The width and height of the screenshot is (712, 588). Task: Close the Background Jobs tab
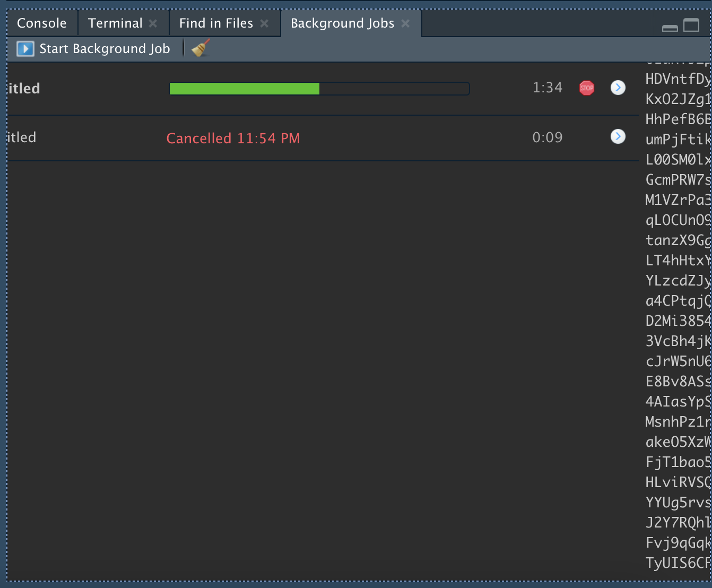click(x=405, y=23)
